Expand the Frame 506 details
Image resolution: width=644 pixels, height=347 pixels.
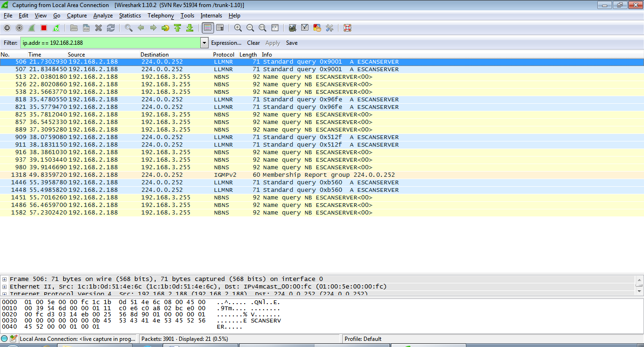coord(5,279)
